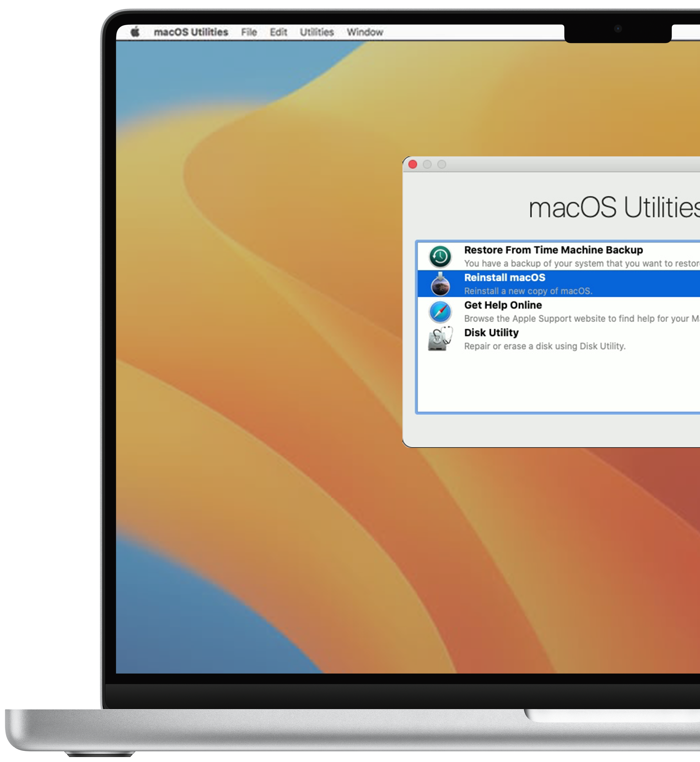
Task: Select the Get Help Online option
Action: [x=558, y=311]
